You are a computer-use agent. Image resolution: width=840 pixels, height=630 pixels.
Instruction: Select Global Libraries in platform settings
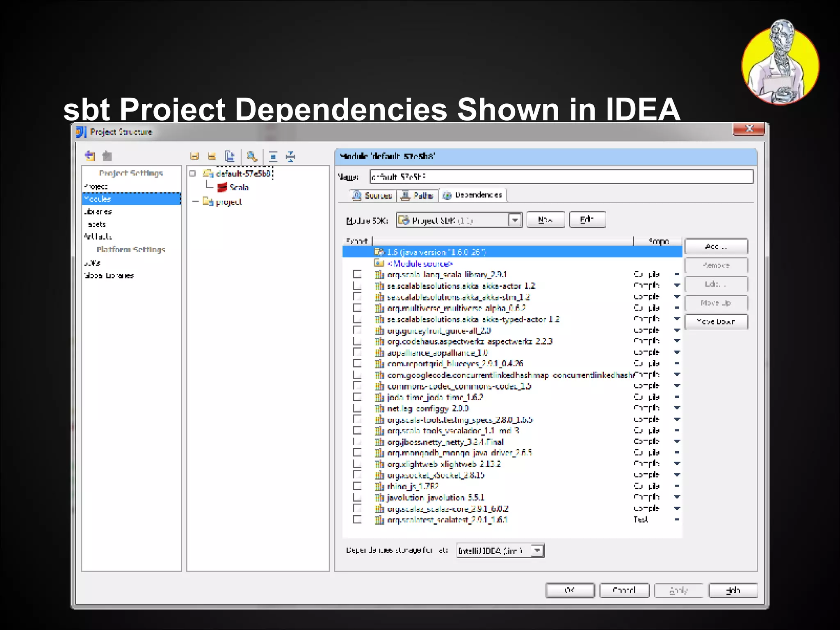109,275
